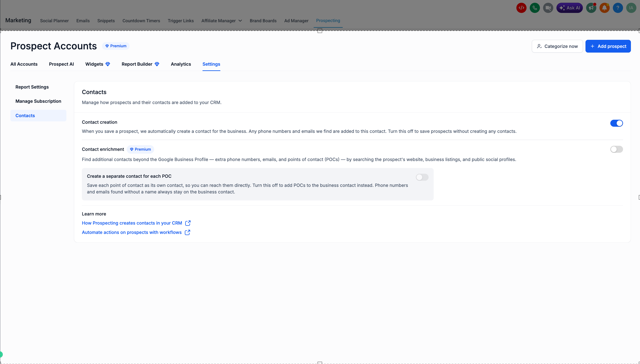Open the green phone dialer icon
The width and height of the screenshot is (640, 364).
click(x=535, y=8)
